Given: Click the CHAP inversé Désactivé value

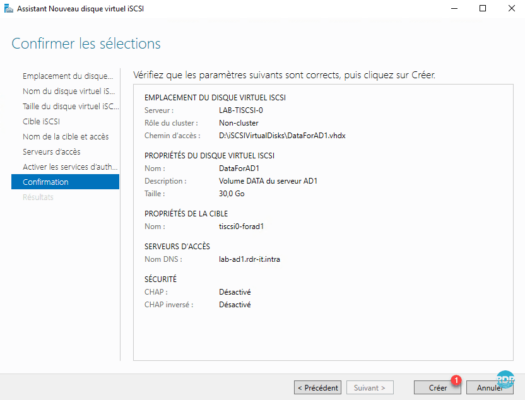Looking at the screenshot, I should 235,305.
